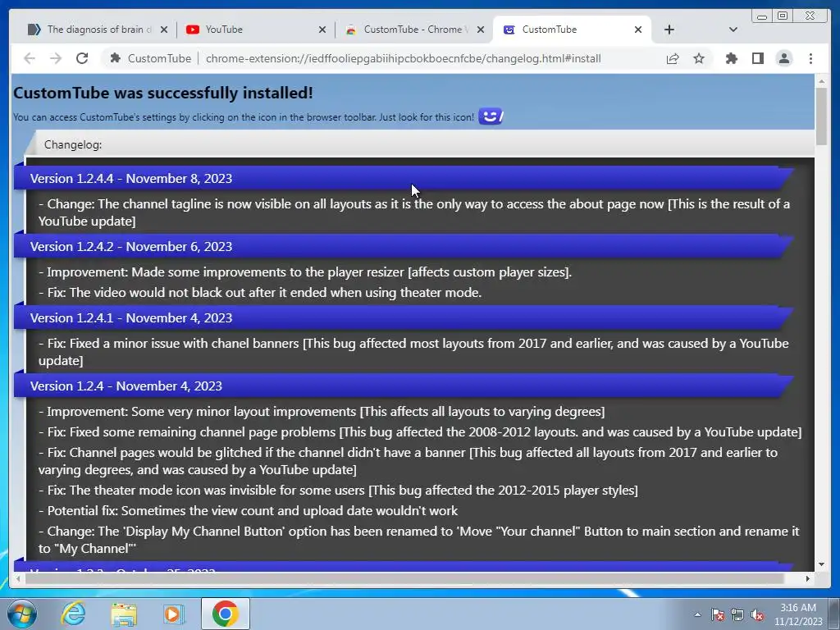Click the 'Fix: The video would not black out' line
840x630 pixels.
click(x=260, y=293)
